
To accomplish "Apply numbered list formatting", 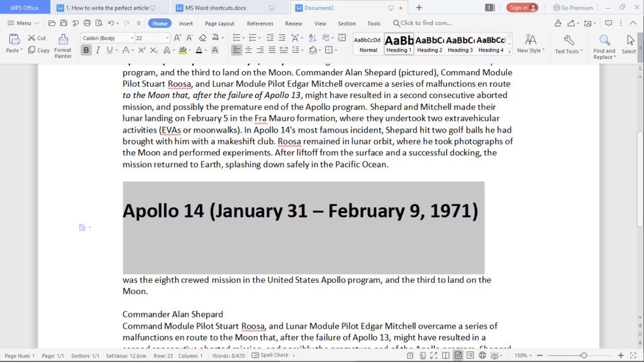I will (x=253, y=38).
